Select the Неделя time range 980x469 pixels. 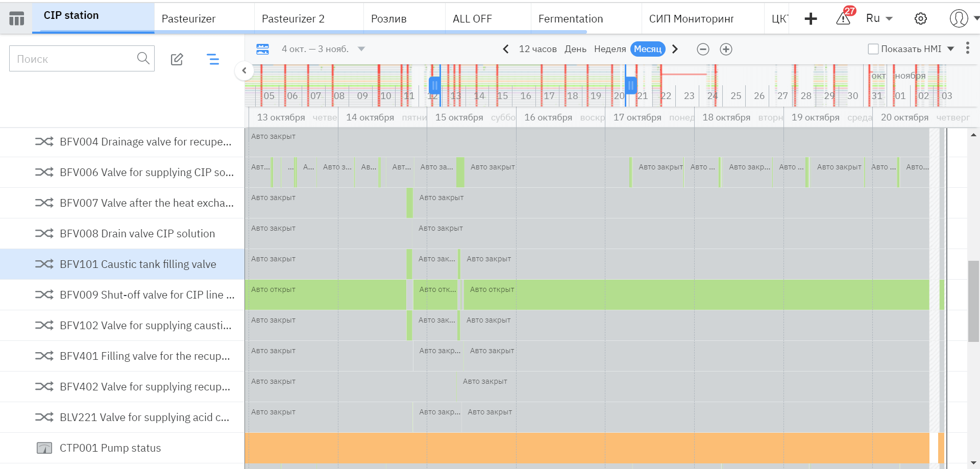coord(609,49)
